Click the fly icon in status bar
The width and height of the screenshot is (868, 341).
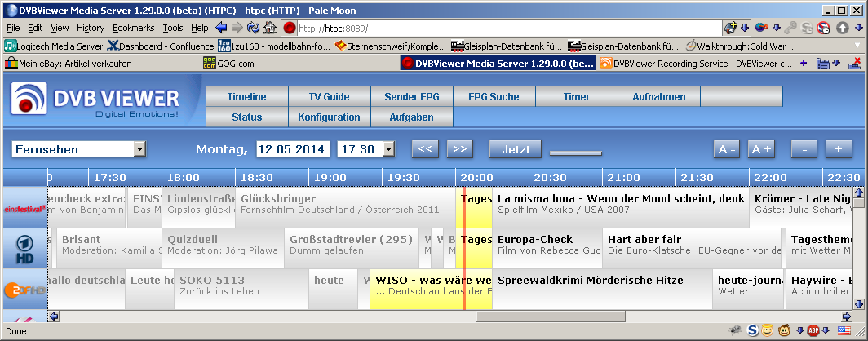(735, 331)
